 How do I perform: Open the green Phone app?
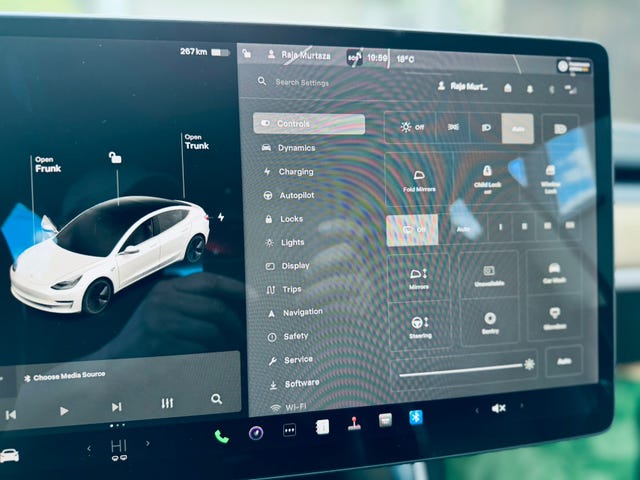point(222,437)
